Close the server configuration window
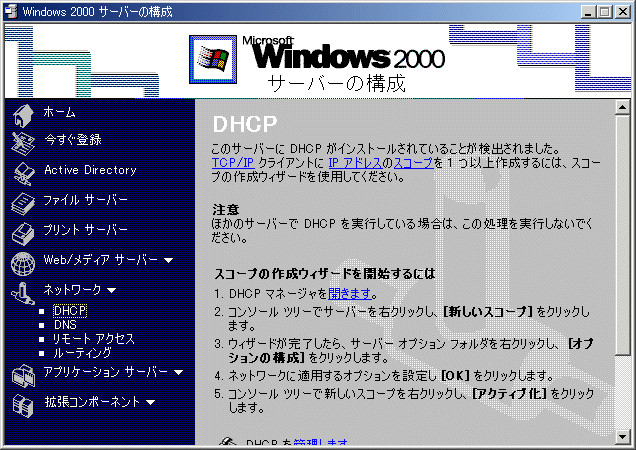Screen dimensions: 636x450 coord(623,12)
